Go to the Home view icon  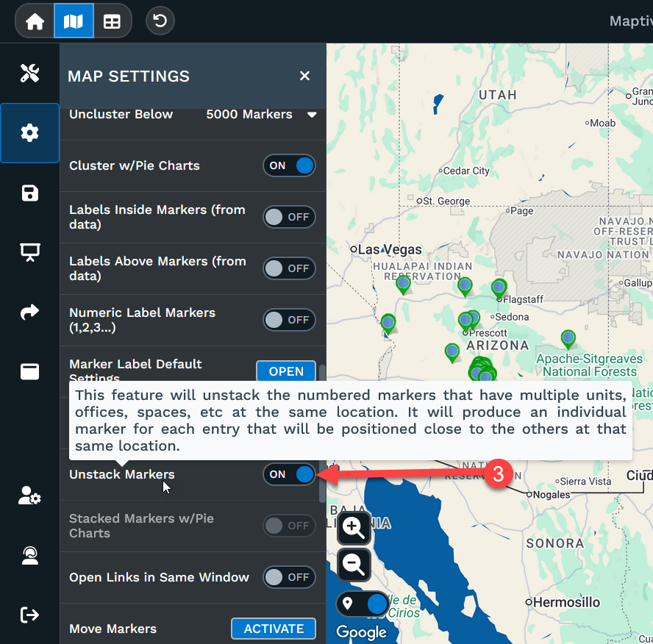[35, 21]
